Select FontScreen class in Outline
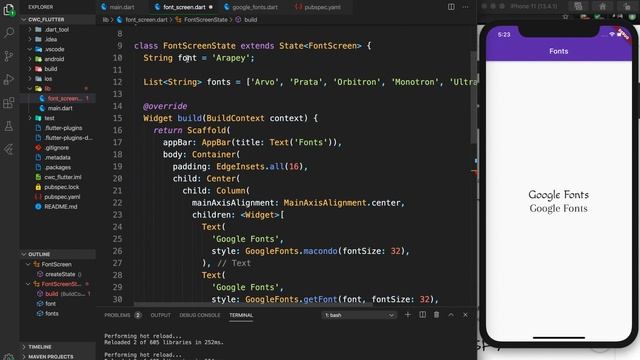640x360 pixels. click(58, 264)
